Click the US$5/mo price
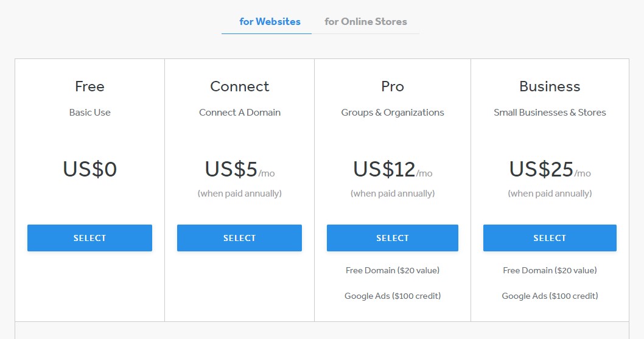 pyautogui.click(x=239, y=169)
